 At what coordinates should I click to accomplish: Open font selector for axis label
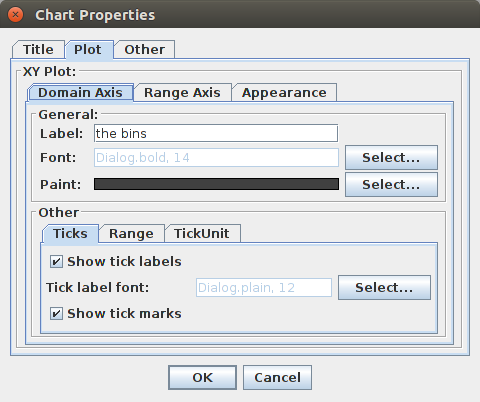[391, 157]
